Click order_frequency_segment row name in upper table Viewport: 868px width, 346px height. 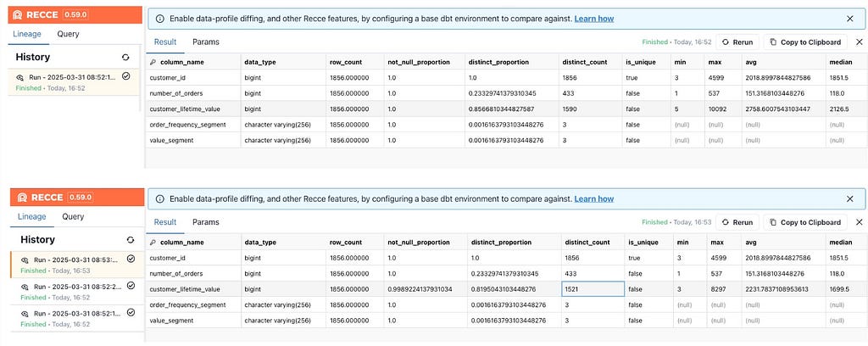click(187, 125)
